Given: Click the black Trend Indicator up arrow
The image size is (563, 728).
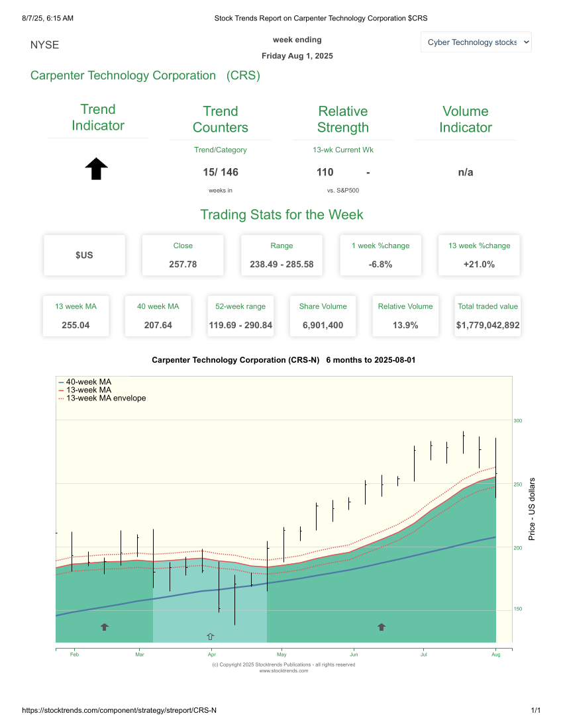Looking at the screenshot, I should point(96,169).
